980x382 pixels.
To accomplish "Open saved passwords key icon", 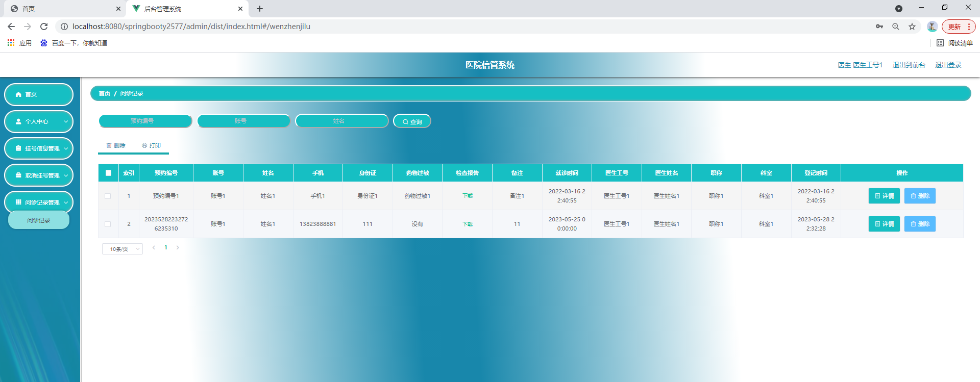I will [879, 27].
